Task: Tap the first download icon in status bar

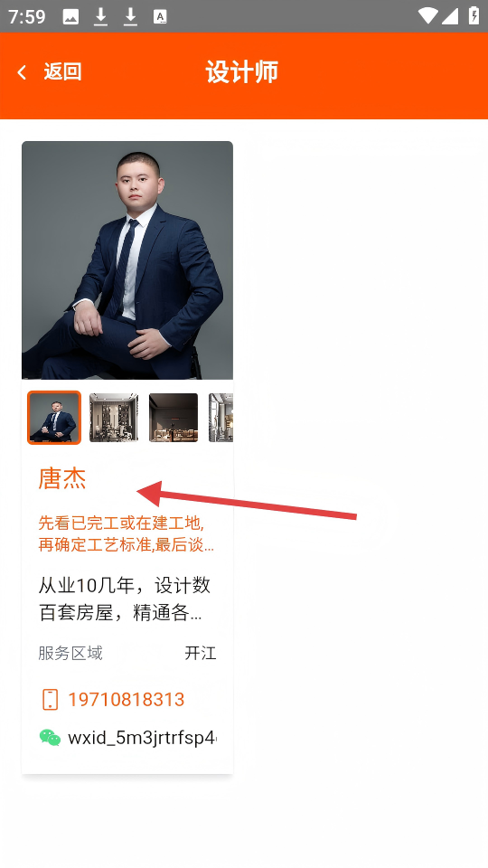Action: 100,17
